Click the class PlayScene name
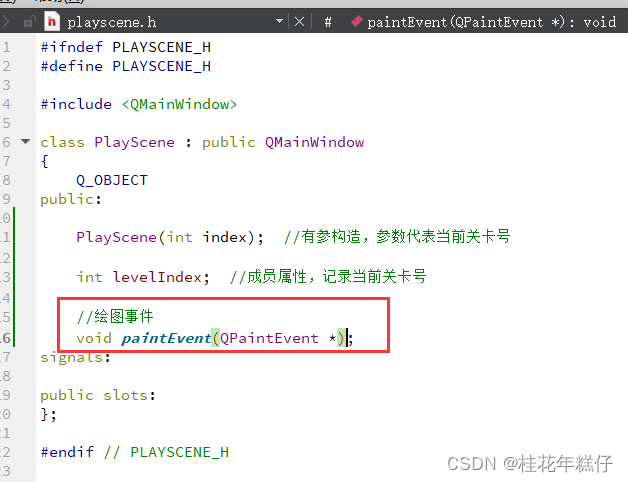The image size is (628, 482). pos(135,142)
